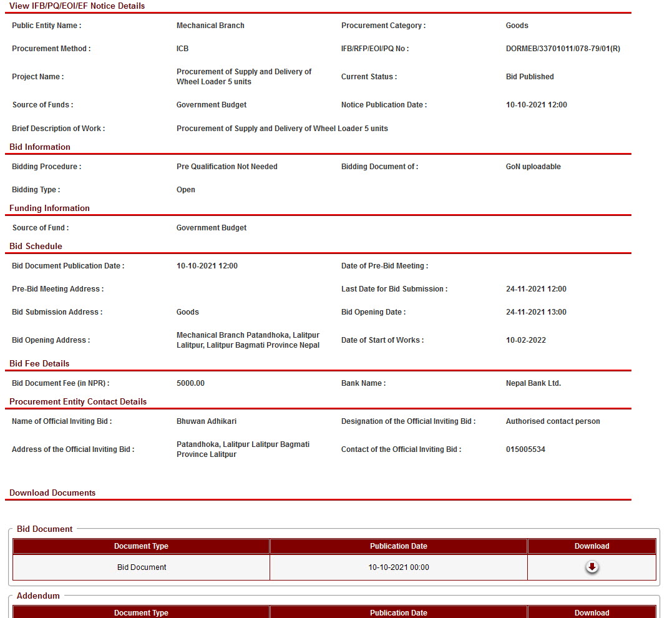Image resolution: width=672 pixels, height=618 pixels.
Task: Click Publication Date header in Bid Document table
Action: [398, 546]
